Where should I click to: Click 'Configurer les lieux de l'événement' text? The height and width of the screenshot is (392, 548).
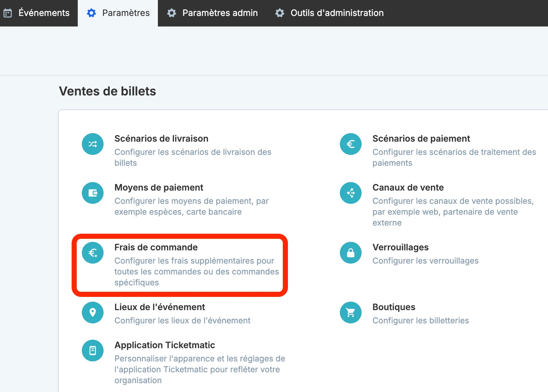[182, 321]
